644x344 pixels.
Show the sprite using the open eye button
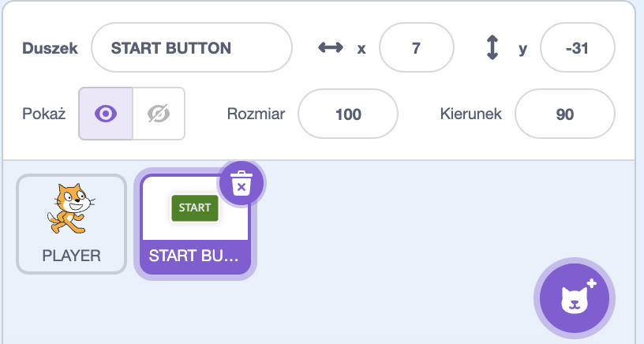[106, 114]
